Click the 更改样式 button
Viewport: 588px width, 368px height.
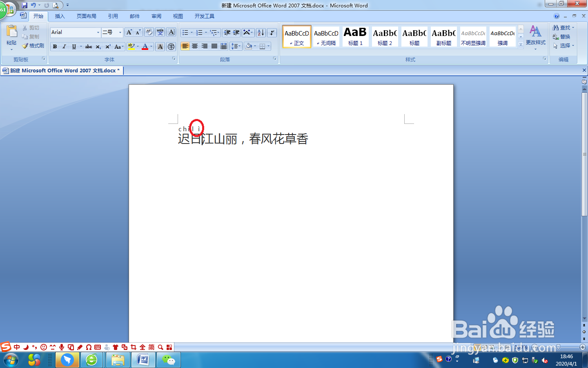(535, 36)
